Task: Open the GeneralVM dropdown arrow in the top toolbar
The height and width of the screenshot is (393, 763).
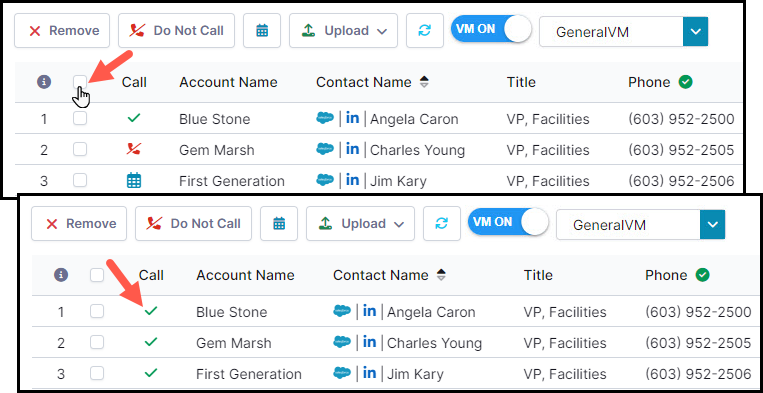Action: pos(695,32)
